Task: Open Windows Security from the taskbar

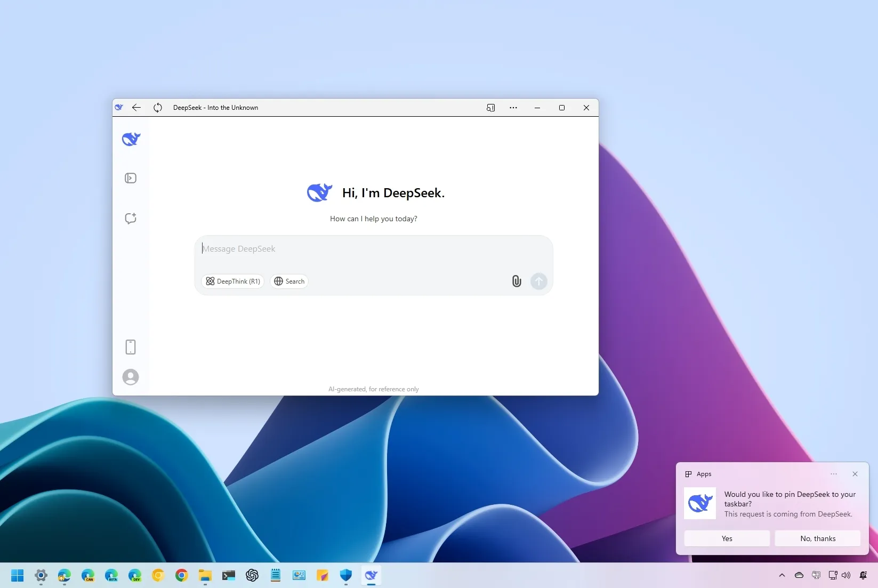Action: coord(345,576)
